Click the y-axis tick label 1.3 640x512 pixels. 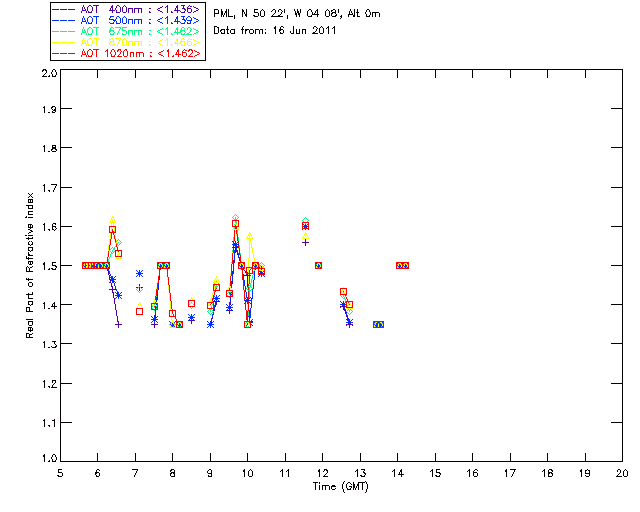pyautogui.click(x=49, y=344)
